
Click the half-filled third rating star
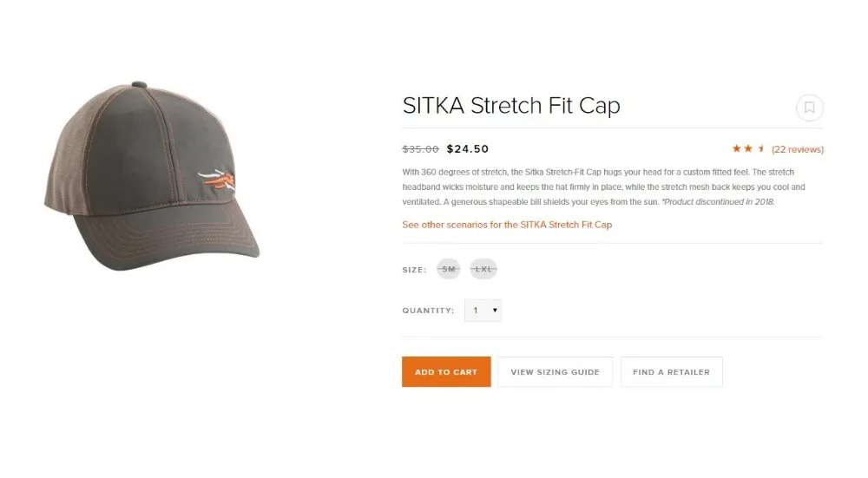(x=761, y=148)
